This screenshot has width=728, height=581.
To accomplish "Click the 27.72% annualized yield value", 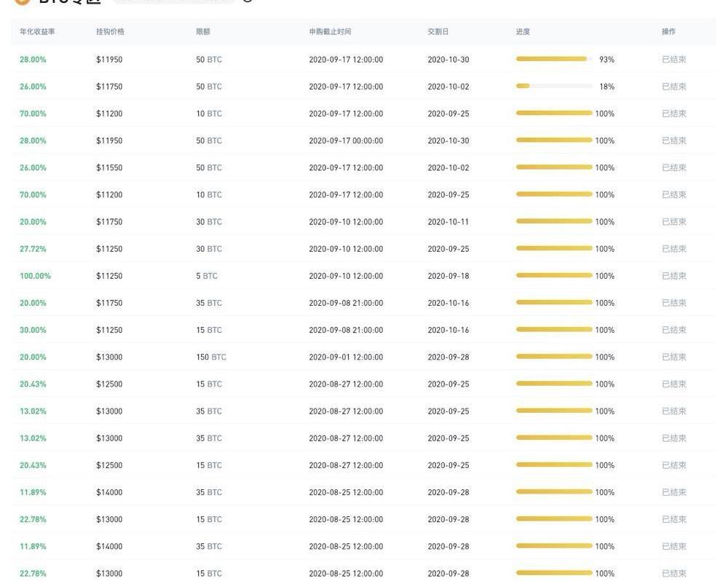I will coord(33,249).
